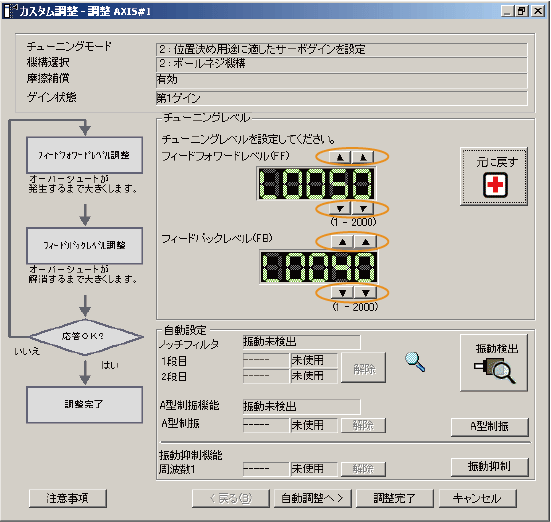The image size is (551, 522).
Task: Click the A型制振機能 振動未検出 status field
Action: (x=301, y=406)
